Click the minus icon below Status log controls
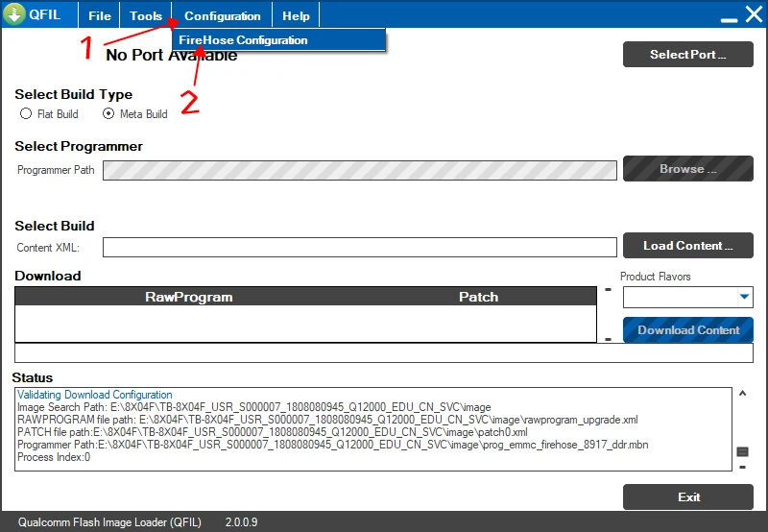The image size is (768, 532). click(742, 467)
